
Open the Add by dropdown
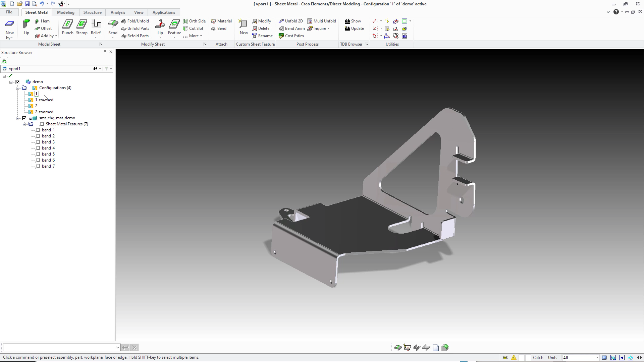[x=46, y=36]
